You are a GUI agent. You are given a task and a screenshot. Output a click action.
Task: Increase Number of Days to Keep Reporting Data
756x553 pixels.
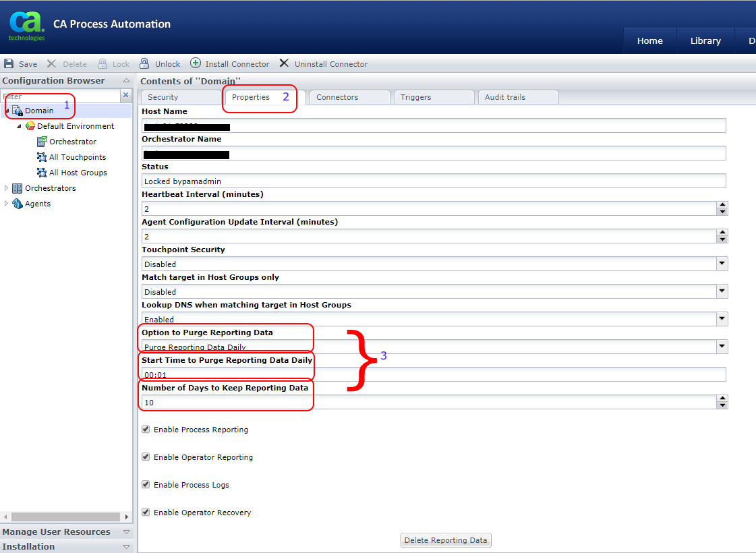pos(722,399)
